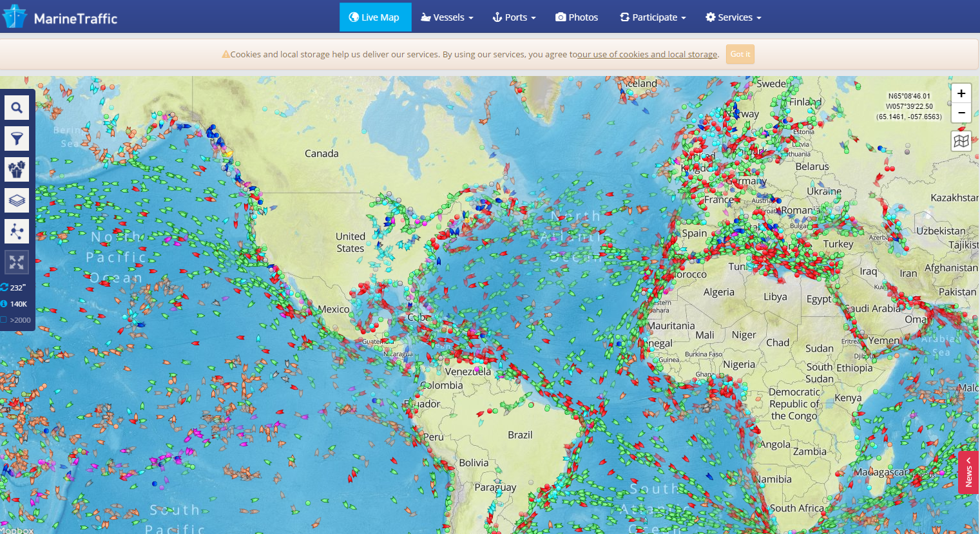Select the Live Map tab
Screen dimensions: 980x534
coord(375,17)
